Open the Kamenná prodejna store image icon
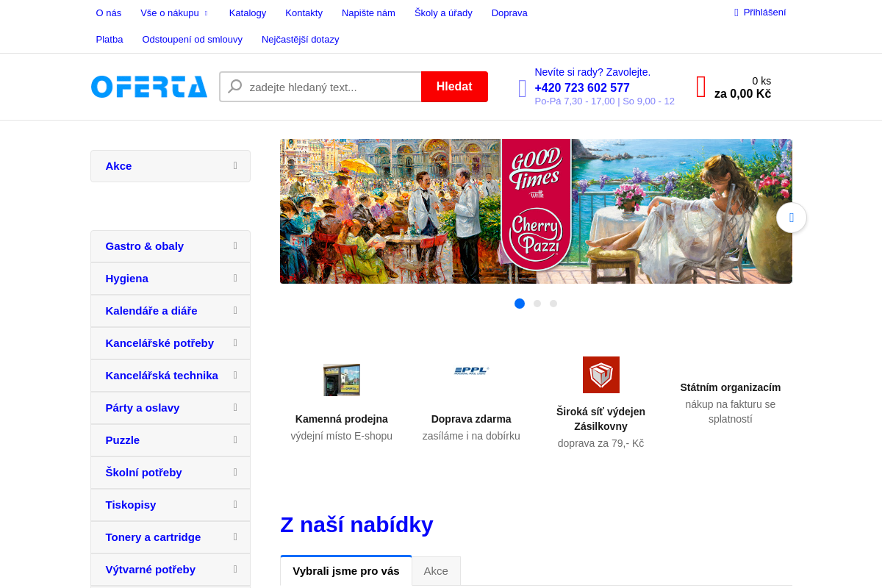Viewport: 882px width, 588px height. (341, 379)
